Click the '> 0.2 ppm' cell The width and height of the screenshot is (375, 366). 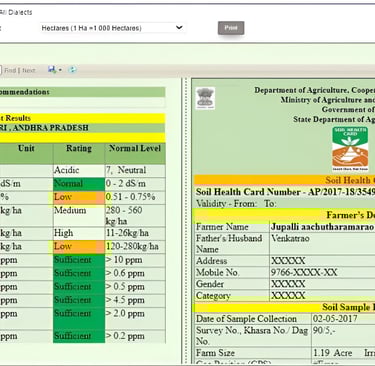pos(135,336)
